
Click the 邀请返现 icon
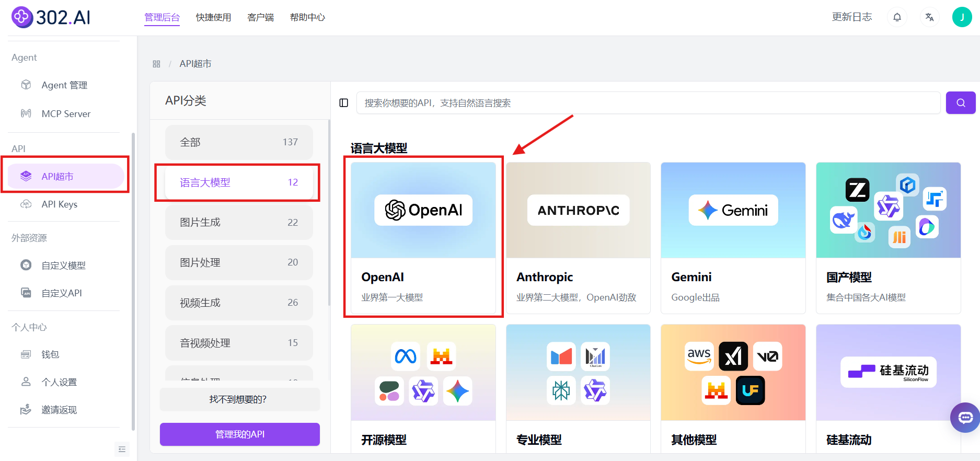(26, 409)
